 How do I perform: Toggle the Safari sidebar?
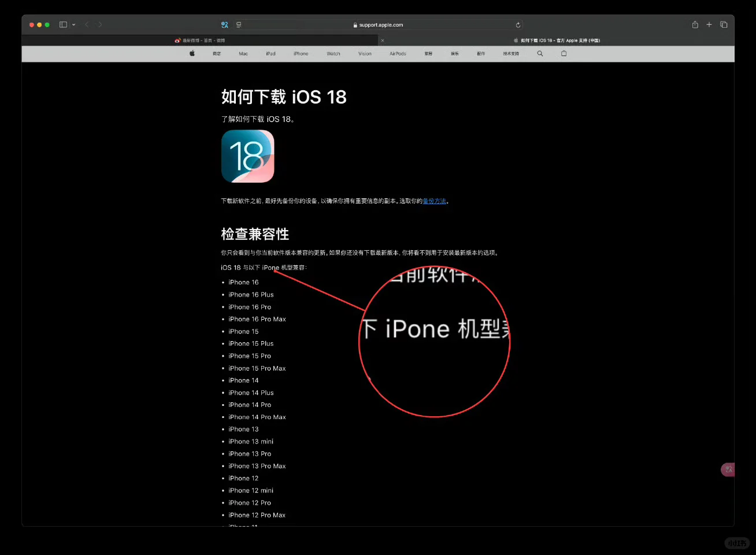63,25
